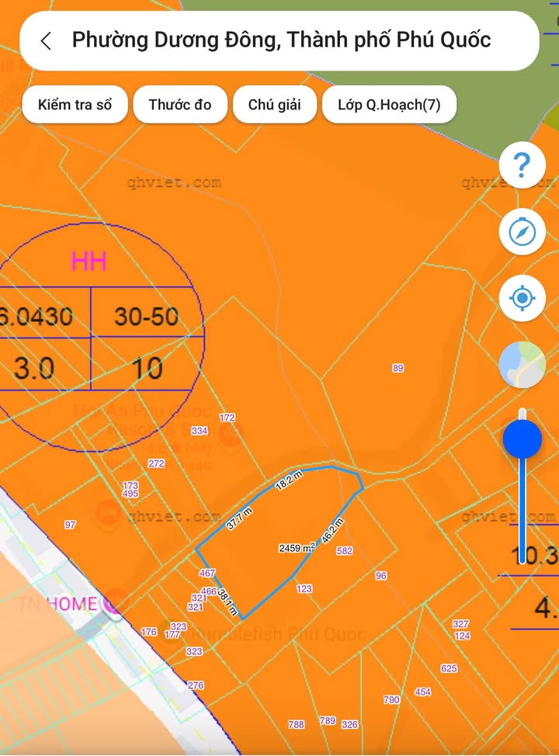The image size is (559, 756).
Task: Select parcel number 89
Action: tap(398, 368)
